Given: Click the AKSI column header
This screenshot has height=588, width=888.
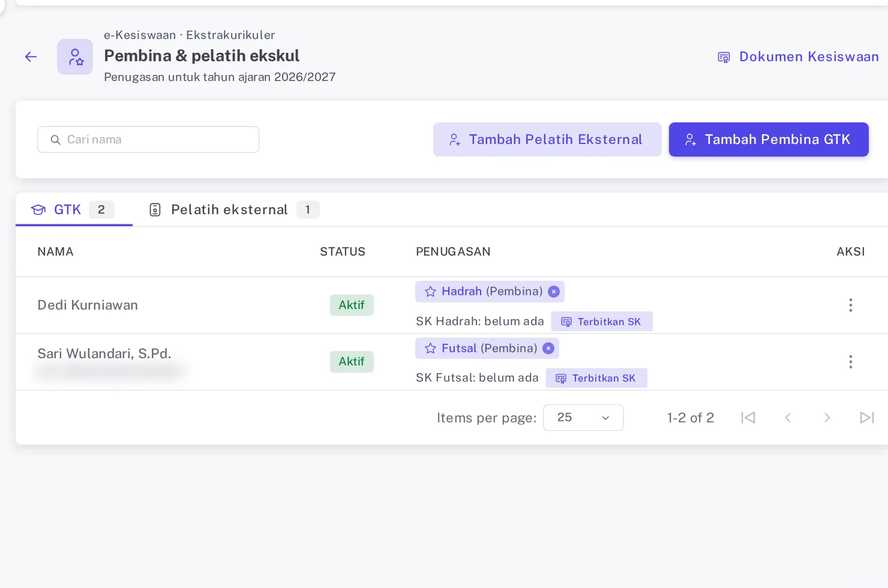Looking at the screenshot, I should [x=851, y=252].
